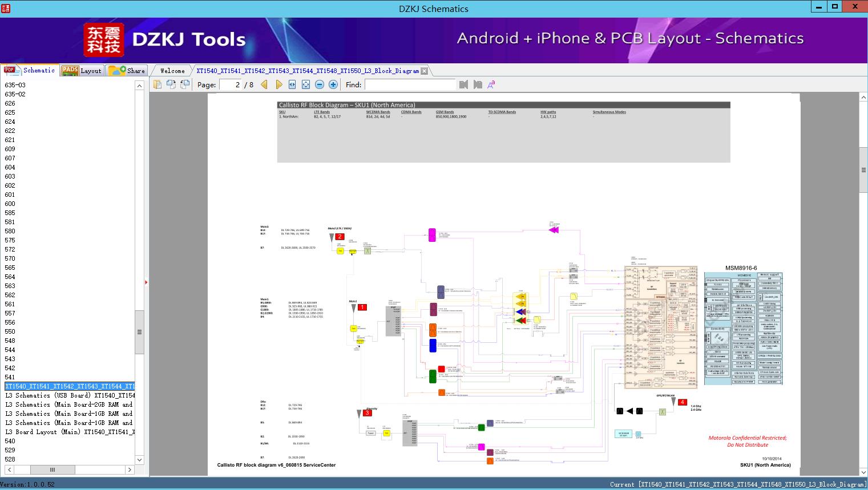Click the left panel horizontal scroll-right arrow
The width and height of the screenshot is (868, 490).
(x=130, y=469)
